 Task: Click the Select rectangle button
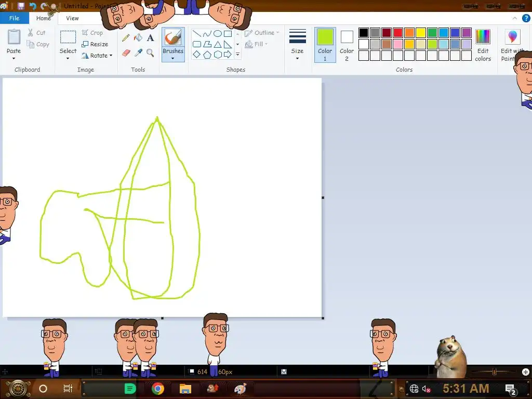pos(68,37)
